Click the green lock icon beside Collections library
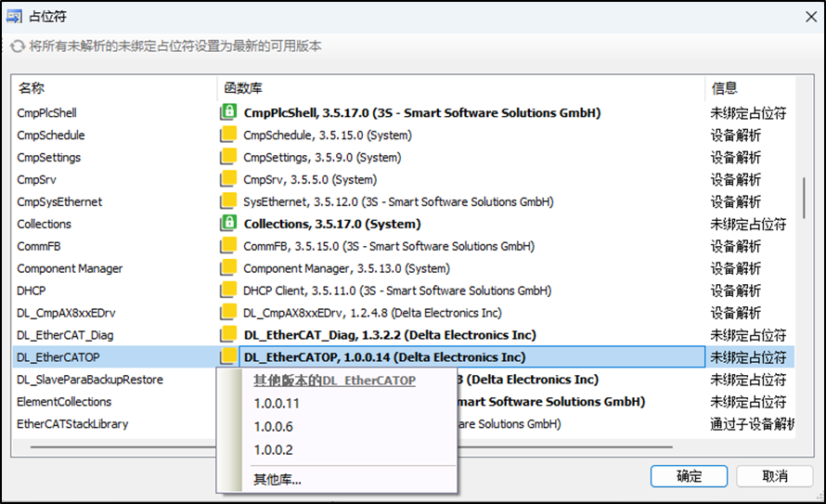 click(x=228, y=224)
